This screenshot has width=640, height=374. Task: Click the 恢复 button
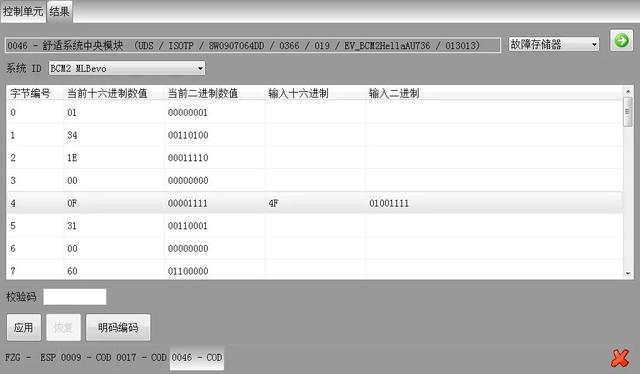tap(63, 327)
